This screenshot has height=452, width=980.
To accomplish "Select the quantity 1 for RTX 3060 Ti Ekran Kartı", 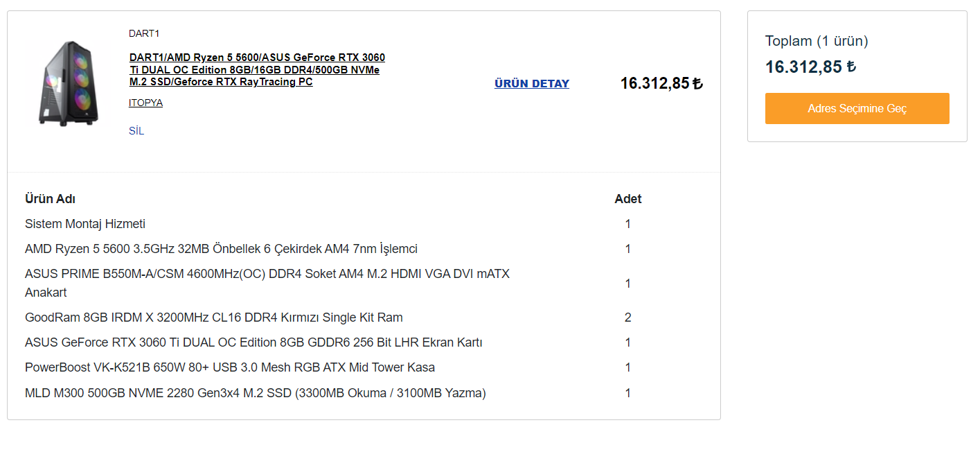I will (628, 342).
